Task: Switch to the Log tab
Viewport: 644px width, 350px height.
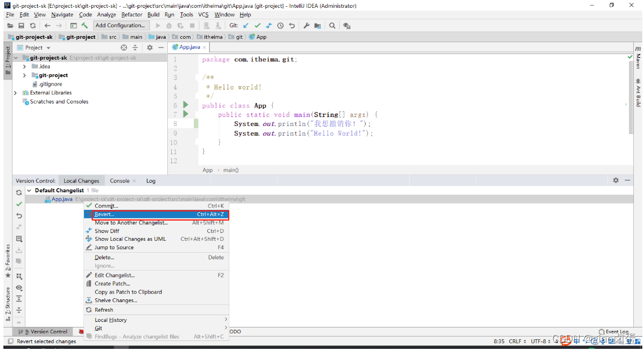Action: (x=151, y=181)
